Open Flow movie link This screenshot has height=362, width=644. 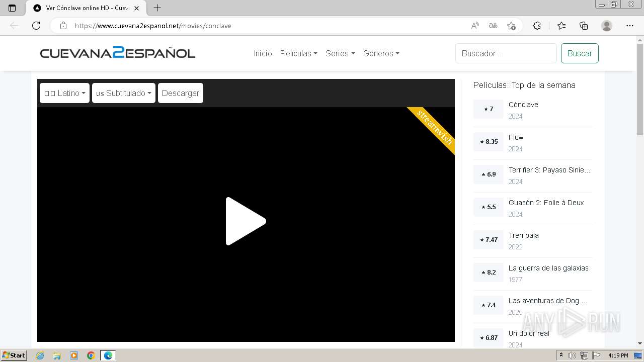tap(516, 137)
